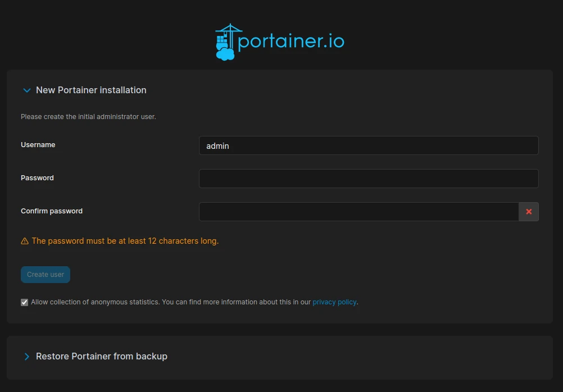Click the portainer.io wordmark text
This screenshot has width=563, height=392.
[291, 42]
